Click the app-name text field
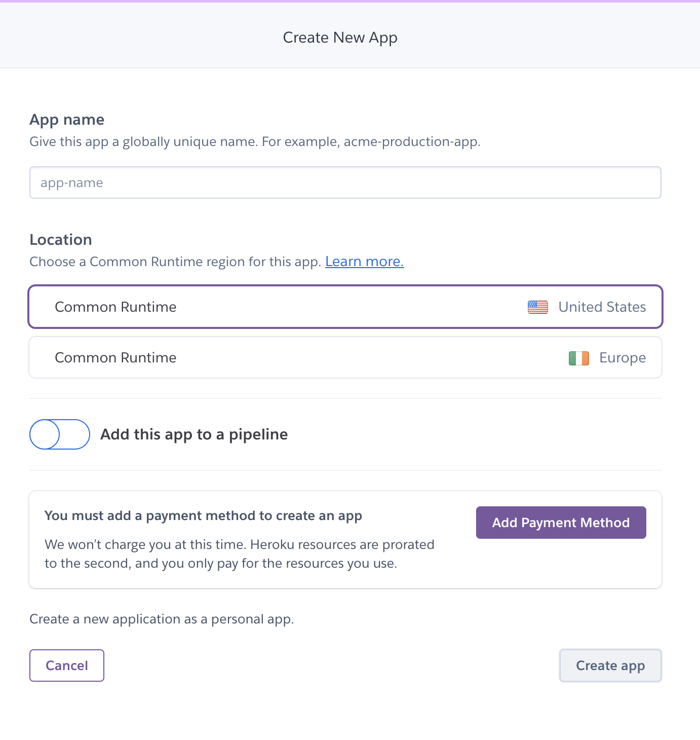 pos(345,182)
